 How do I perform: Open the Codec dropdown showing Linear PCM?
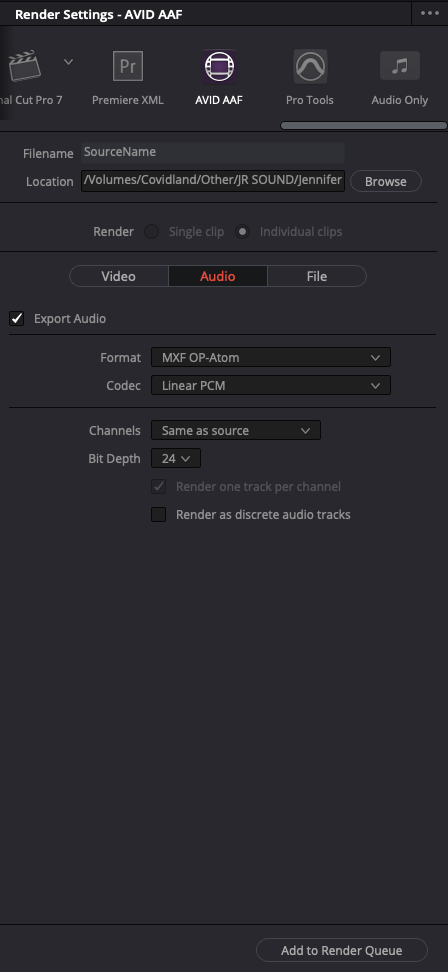pyautogui.click(x=271, y=386)
